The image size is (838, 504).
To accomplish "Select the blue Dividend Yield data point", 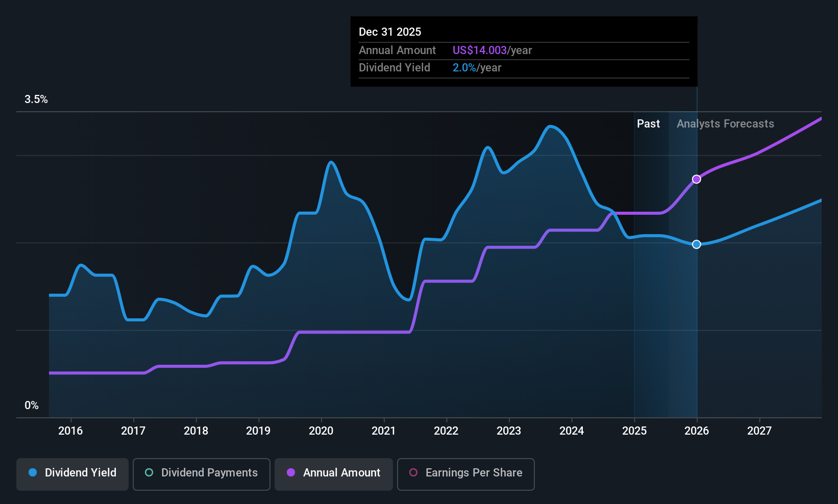I will [x=697, y=244].
